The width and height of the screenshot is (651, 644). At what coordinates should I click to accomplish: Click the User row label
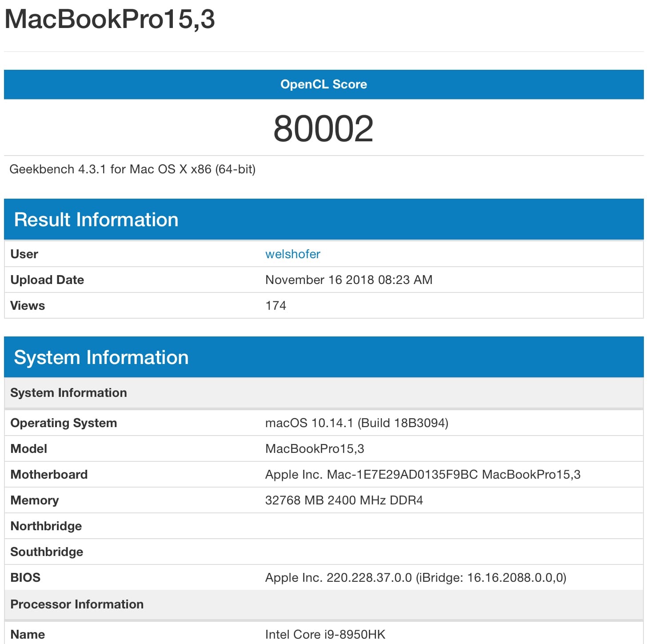click(24, 254)
